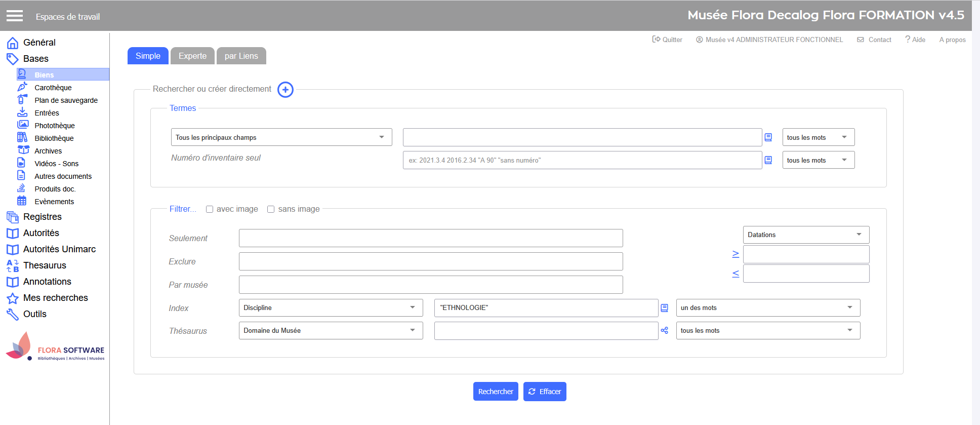
Task: Click the Effacer button
Action: coord(545,392)
